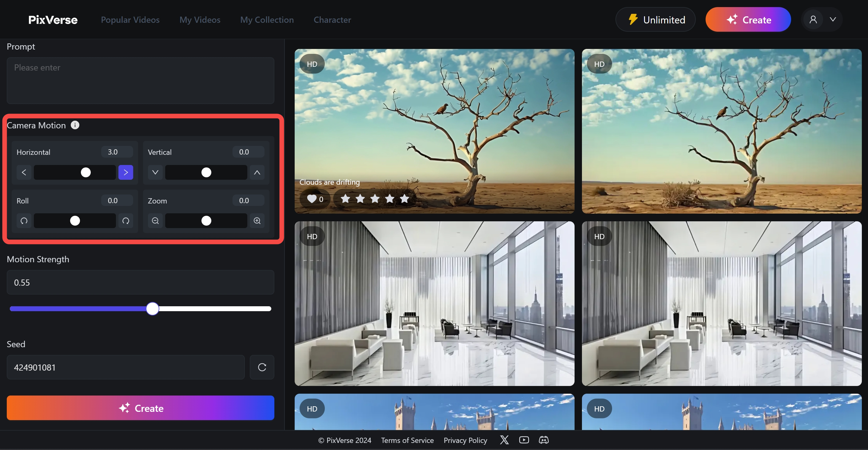Click the Motion Strength slider handle
This screenshot has height=450, width=868.
click(x=152, y=308)
